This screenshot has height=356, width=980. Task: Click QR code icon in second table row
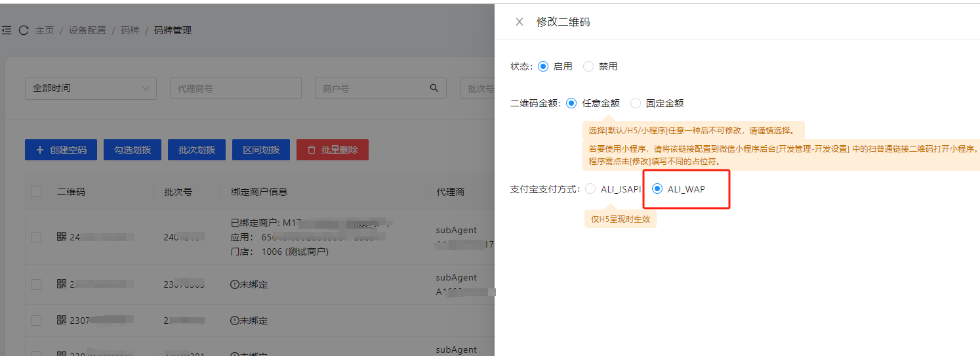(x=62, y=284)
